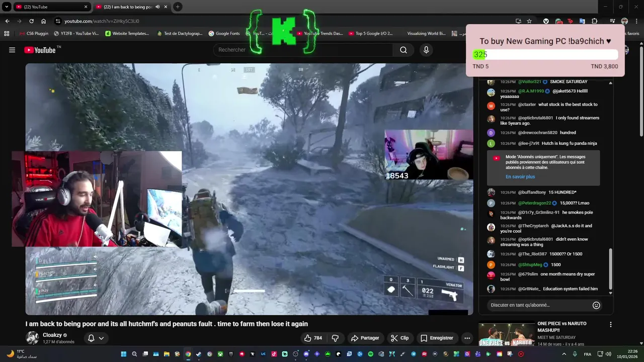Open options for ONE PIECE vs NARUTO video
Image resolution: width=644 pixels, height=362 pixels.
(611, 325)
